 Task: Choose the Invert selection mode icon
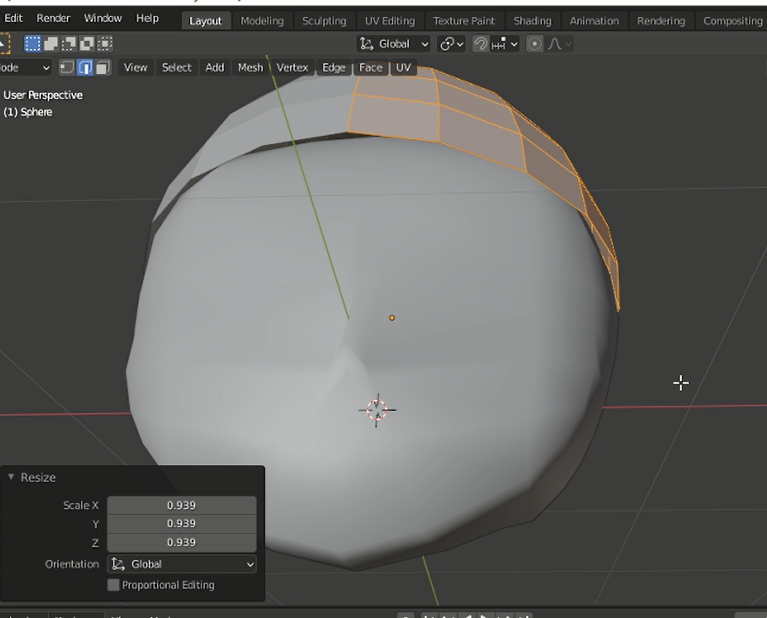87,44
